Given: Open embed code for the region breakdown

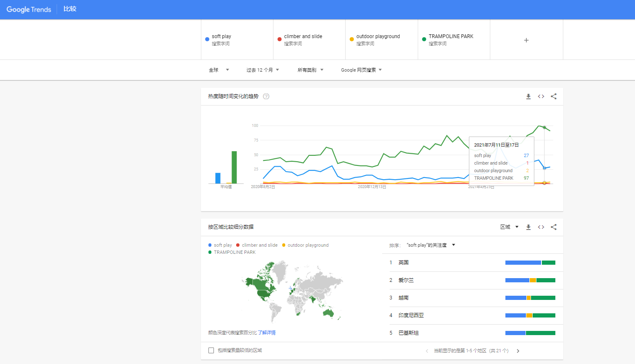Looking at the screenshot, I should coord(541,227).
